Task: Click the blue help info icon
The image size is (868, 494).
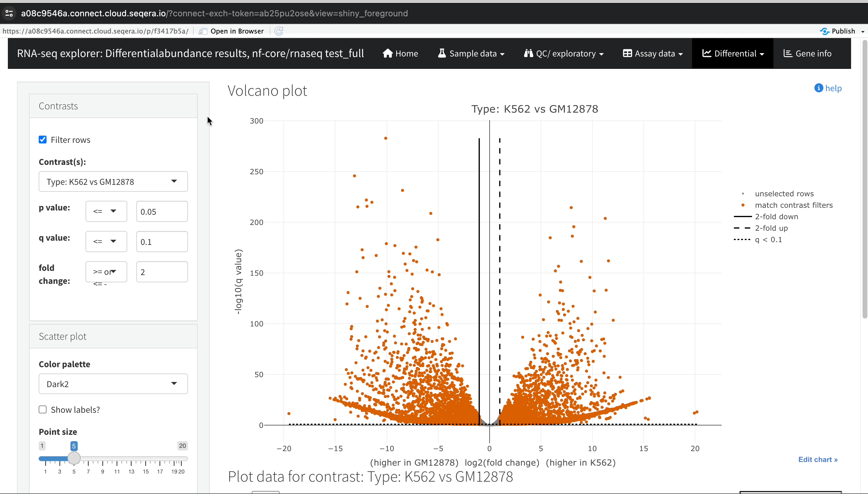Action: [x=818, y=88]
